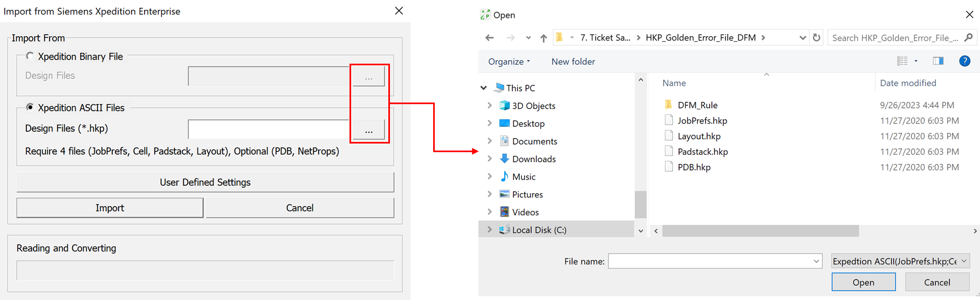This screenshot has height=300, width=980.
Task: Toggle the preview pane icon
Action: (x=938, y=61)
